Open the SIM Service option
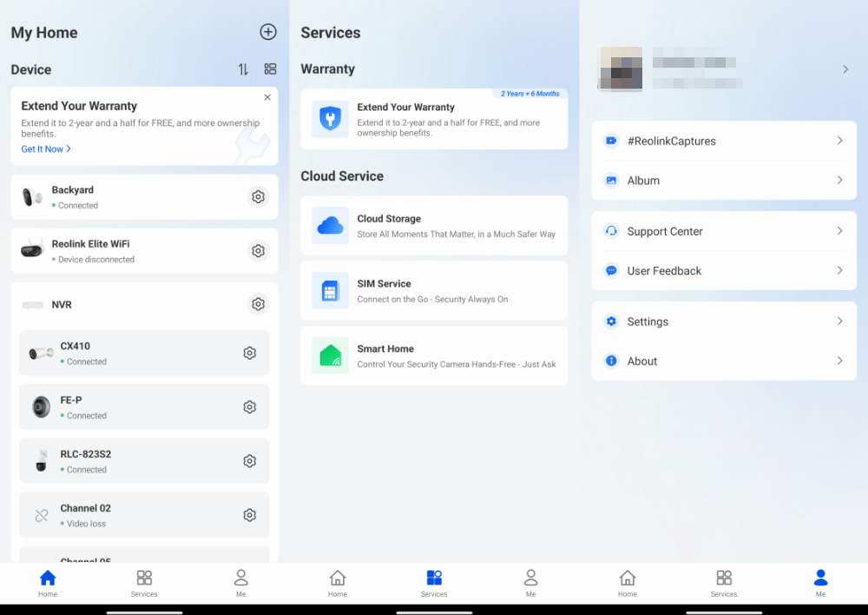 pyautogui.click(x=434, y=291)
